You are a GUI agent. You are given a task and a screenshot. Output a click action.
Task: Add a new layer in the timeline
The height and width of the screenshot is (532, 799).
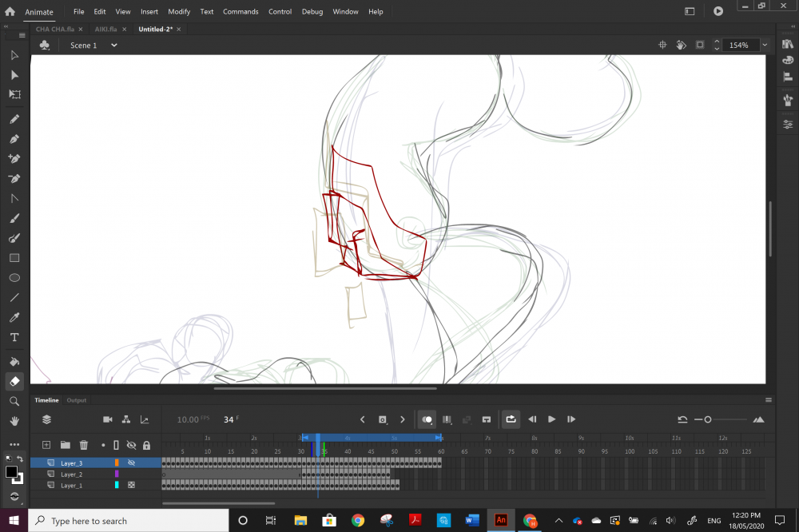46,445
